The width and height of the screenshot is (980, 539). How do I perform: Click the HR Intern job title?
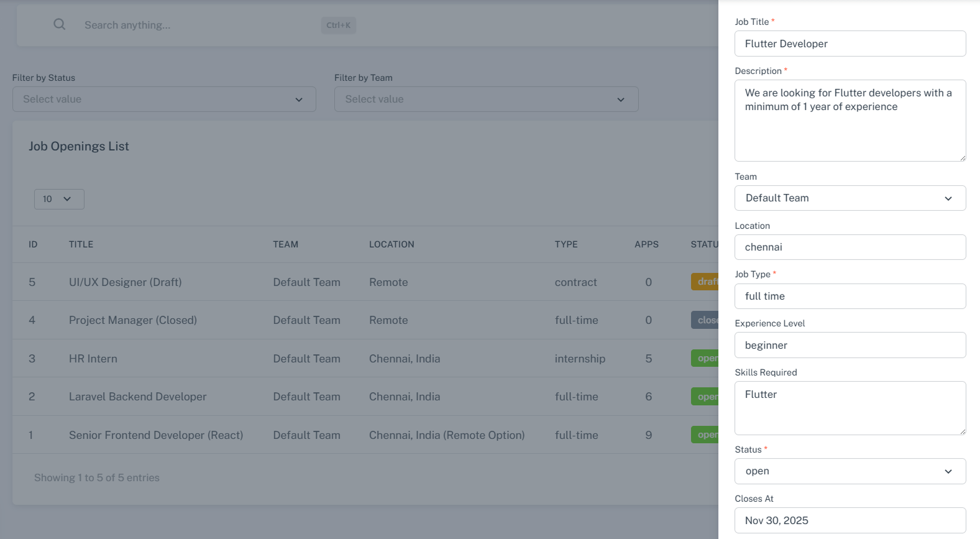(93, 359)
